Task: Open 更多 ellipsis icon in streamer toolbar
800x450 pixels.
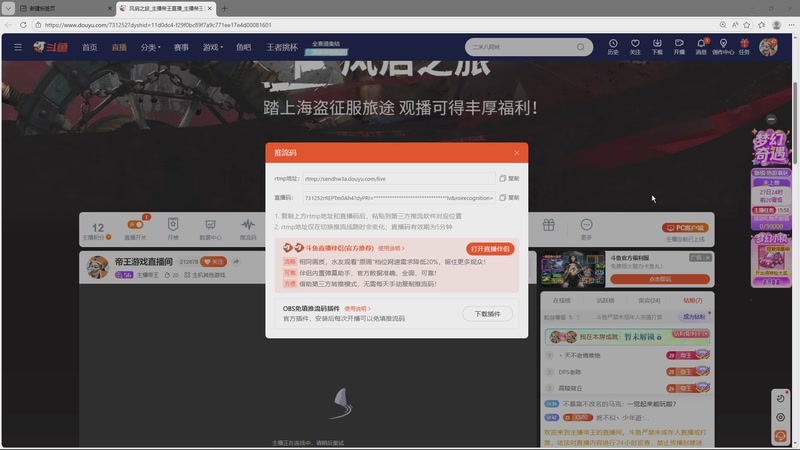Action: (586, 229)
